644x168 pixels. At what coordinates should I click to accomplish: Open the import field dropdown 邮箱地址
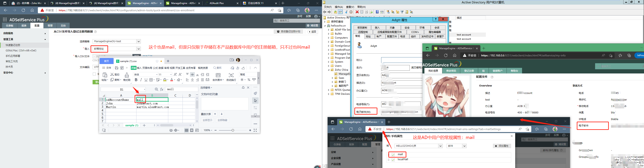click(139, 49)
